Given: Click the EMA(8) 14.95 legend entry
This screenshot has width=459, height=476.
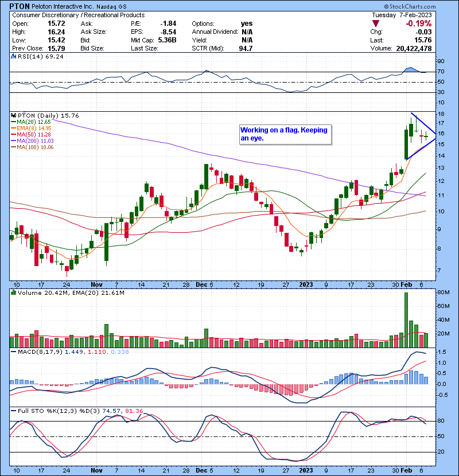Looking at the screenshot, I should tap(32, 128).
